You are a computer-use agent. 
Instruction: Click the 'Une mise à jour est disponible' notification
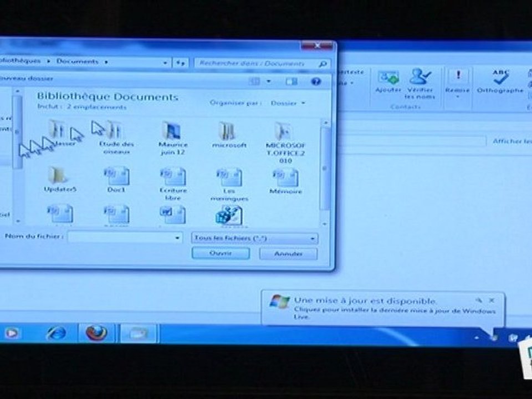coord(382,308)
